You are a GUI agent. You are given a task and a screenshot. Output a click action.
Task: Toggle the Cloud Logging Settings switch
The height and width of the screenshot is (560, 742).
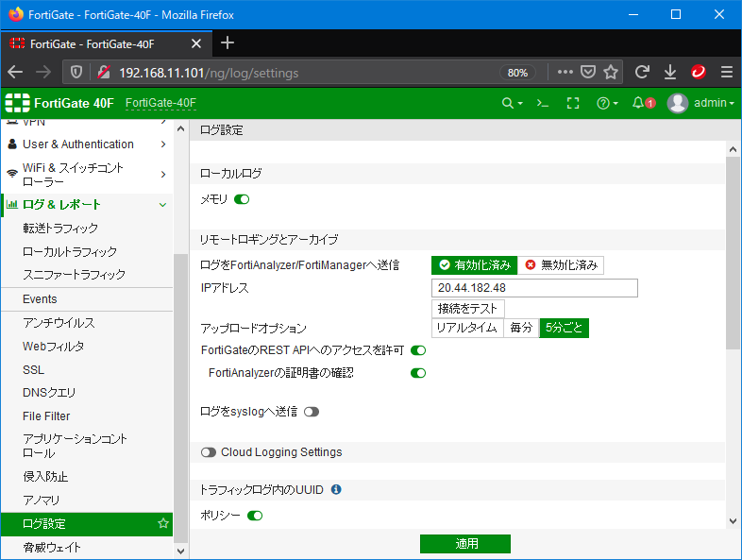[x=209, y=452]
